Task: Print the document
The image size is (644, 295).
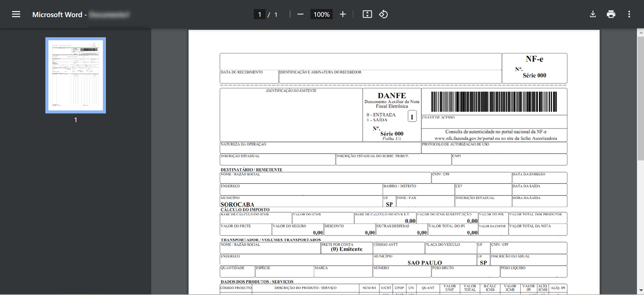Action: (611, 14)
